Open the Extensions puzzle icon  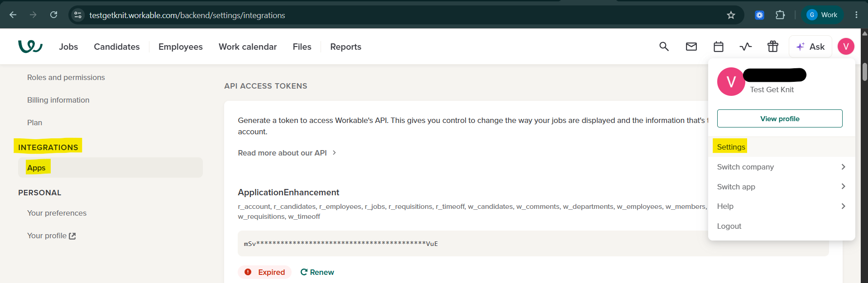click(x=780, y=15)
